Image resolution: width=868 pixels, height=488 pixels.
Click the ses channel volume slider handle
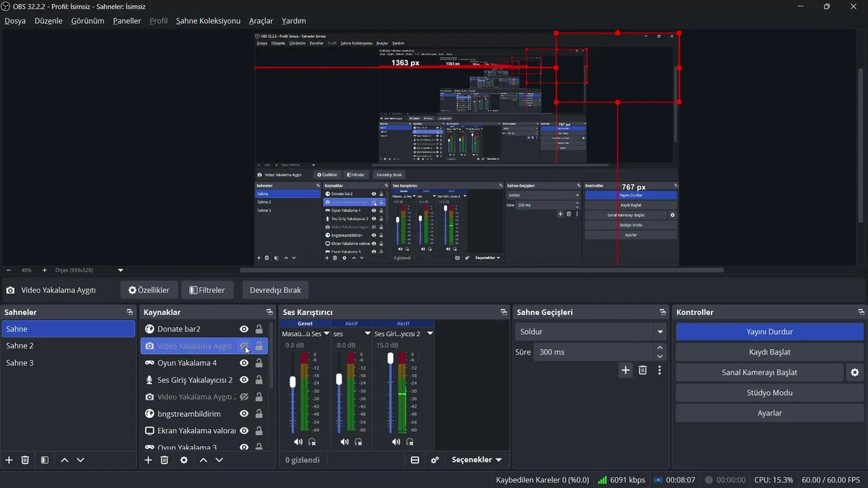[x=339, y=380]
